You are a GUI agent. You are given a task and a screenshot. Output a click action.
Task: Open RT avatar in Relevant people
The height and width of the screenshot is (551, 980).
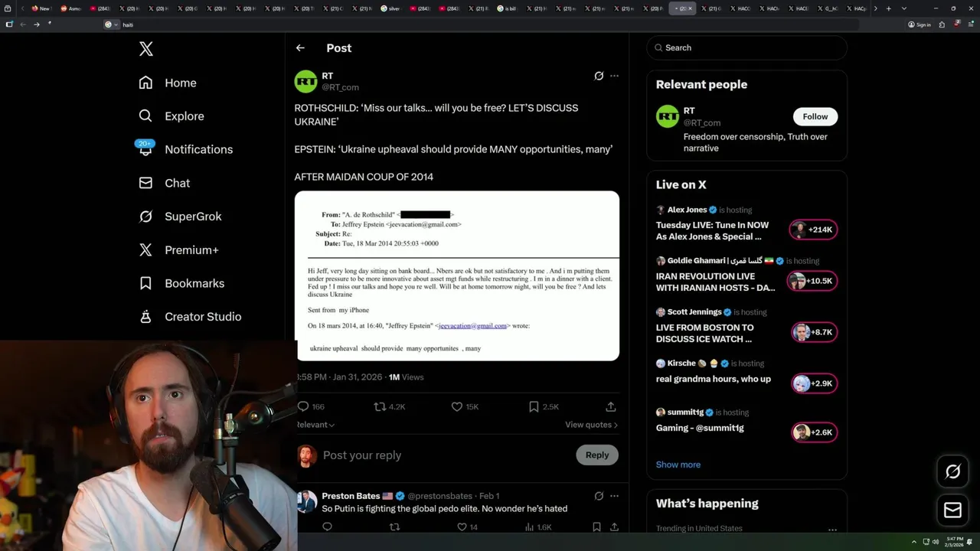(668, 116)
